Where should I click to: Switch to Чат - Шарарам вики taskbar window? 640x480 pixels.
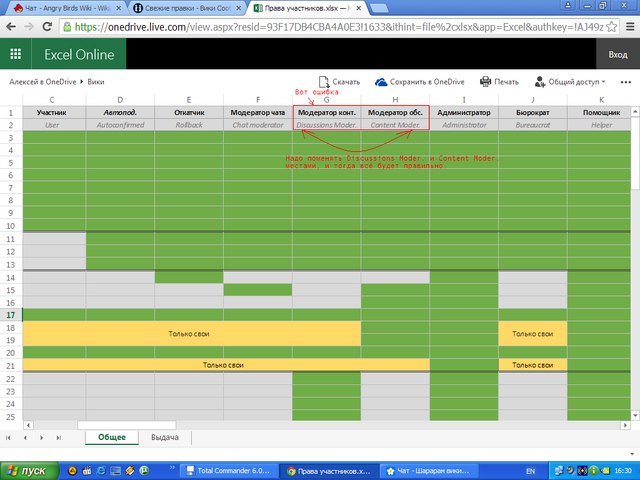pos(429,471)
